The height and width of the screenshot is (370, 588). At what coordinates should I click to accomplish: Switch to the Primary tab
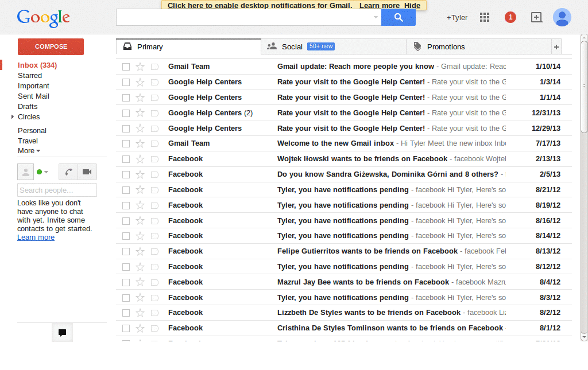188,47
